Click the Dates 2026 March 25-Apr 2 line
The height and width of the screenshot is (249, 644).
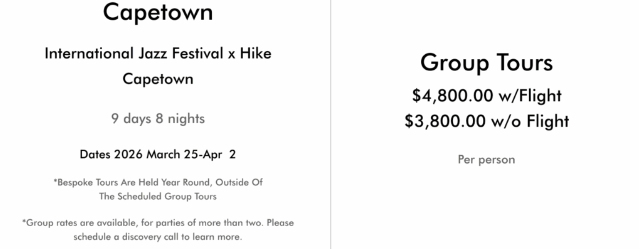coord(158,155)
